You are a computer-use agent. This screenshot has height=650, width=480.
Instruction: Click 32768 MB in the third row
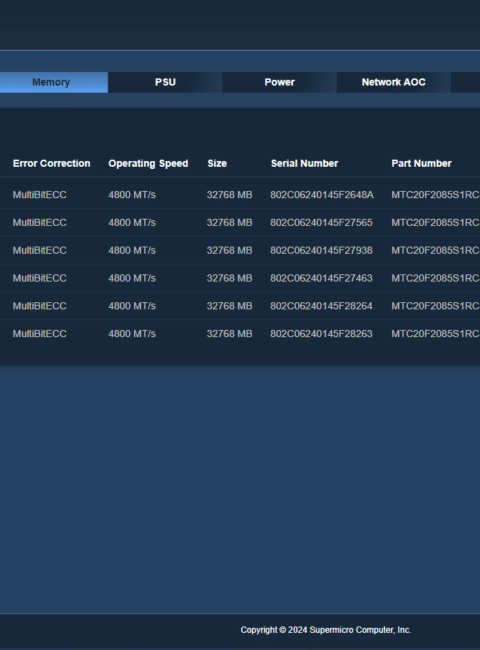click(x=229, y=250)
